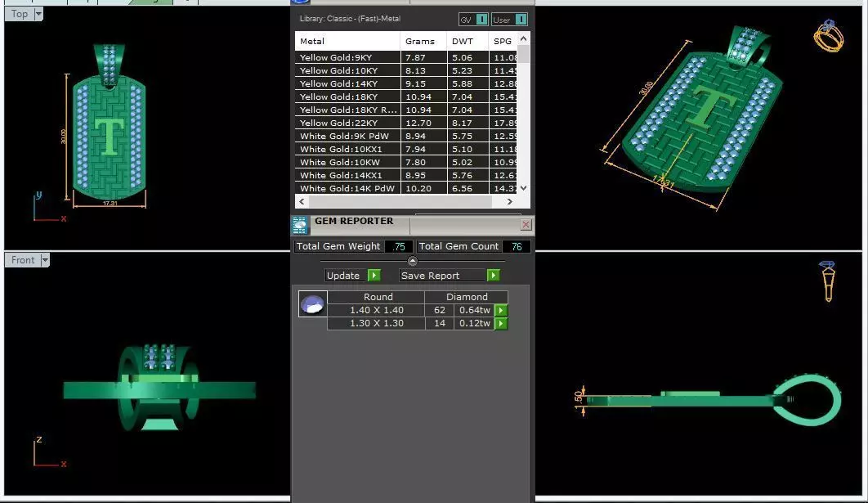The height and width of the screenshot is (503, 868).
Task: Click the Gem Reporter panel icon
Action: tap(300, 225)
